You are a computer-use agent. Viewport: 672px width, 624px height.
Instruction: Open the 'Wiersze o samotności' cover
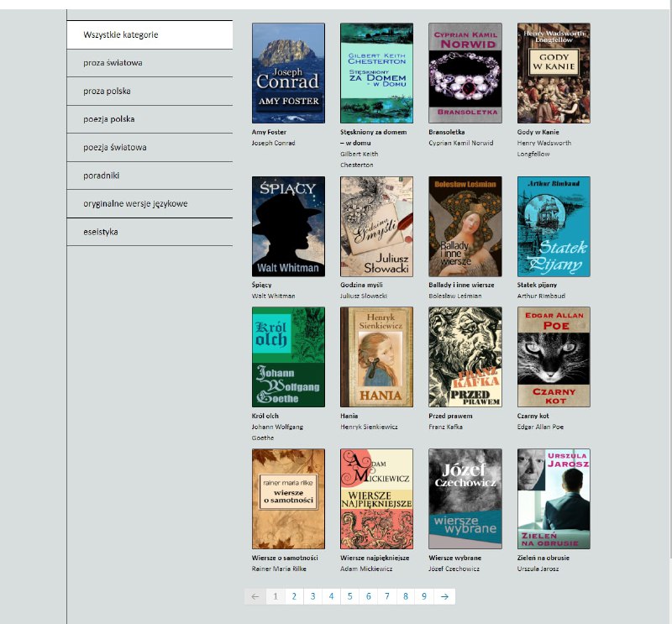(288, 499)
